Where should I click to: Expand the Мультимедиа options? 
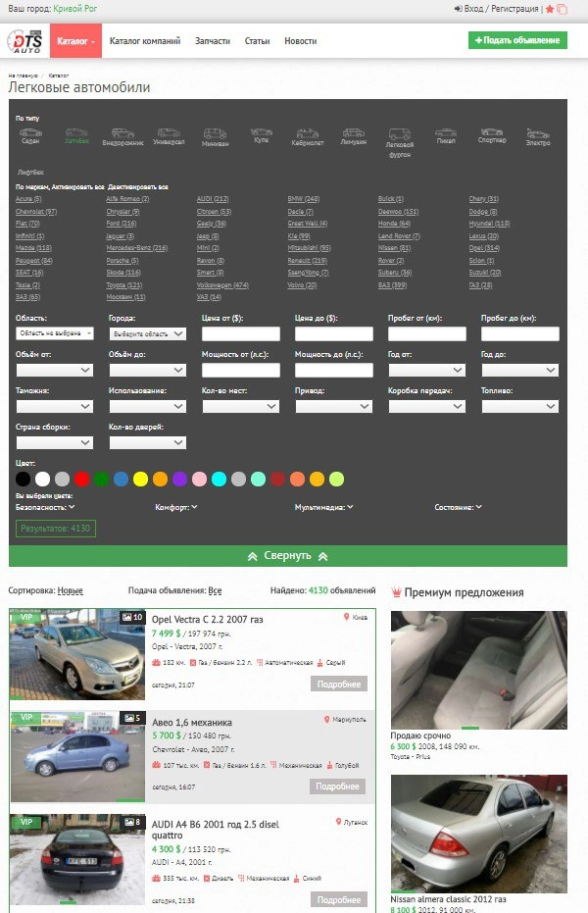(323, 507)
